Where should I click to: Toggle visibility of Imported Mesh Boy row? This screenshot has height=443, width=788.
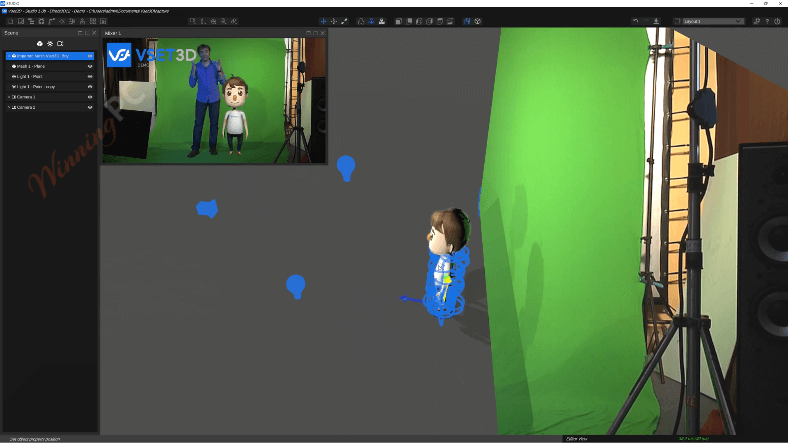(90, 56)
